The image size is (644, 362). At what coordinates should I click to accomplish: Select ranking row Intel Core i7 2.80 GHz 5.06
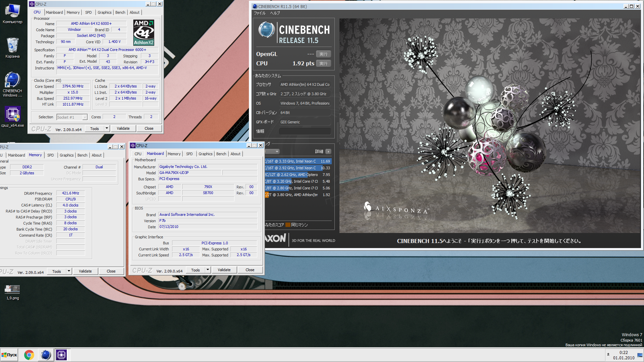click(x=298, y=188)
